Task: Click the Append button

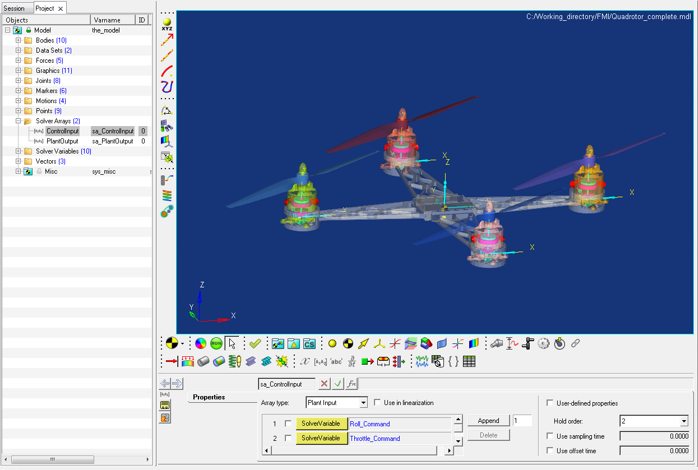Action: point(488,421)
